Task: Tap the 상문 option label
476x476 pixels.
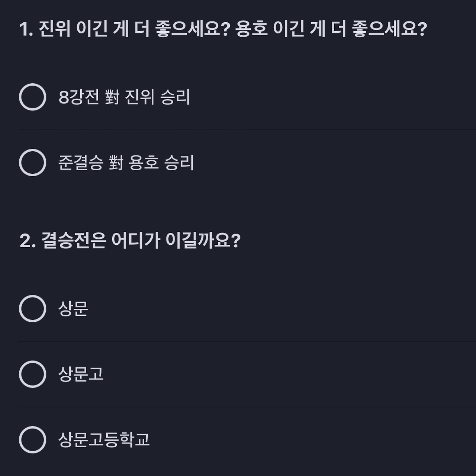Action: point(73,309)
